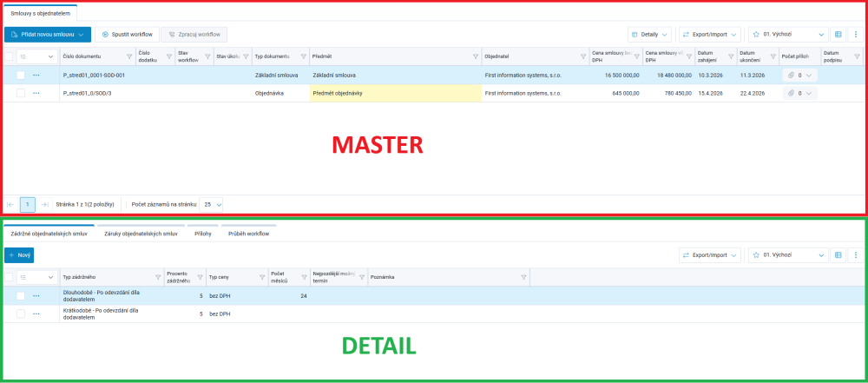Filter the Předmět column
This screenshot has width=868, height=383.
point(476,56)
